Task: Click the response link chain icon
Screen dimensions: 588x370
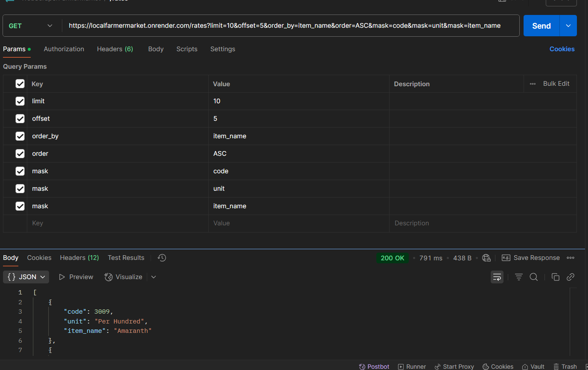Action: (571, 277)
